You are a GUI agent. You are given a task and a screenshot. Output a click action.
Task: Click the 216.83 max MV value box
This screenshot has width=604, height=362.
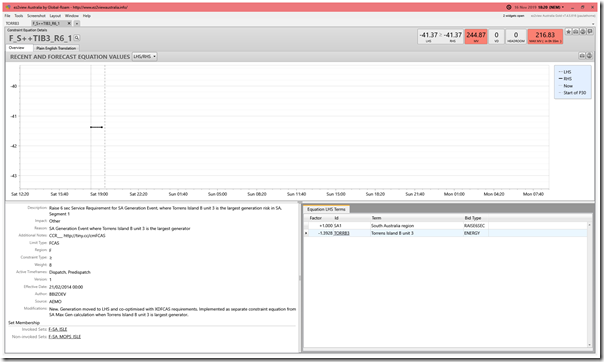tap(545, 37)
